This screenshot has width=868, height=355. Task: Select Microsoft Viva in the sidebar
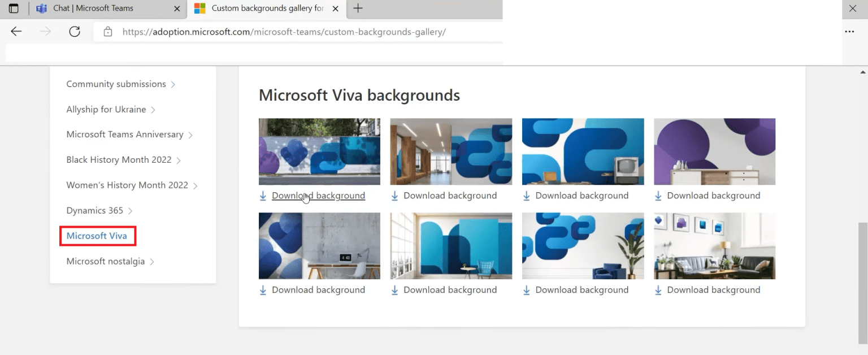[97, 236]
